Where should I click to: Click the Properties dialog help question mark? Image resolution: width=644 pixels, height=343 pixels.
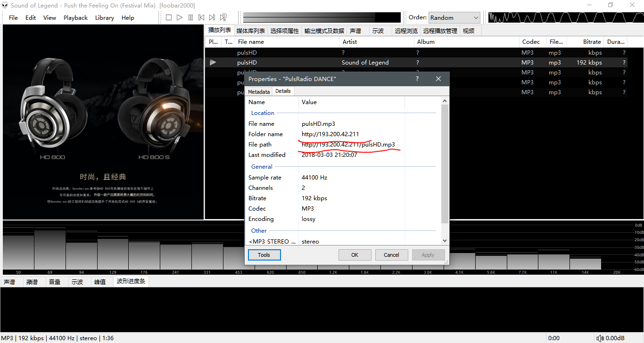coord(417,79)
